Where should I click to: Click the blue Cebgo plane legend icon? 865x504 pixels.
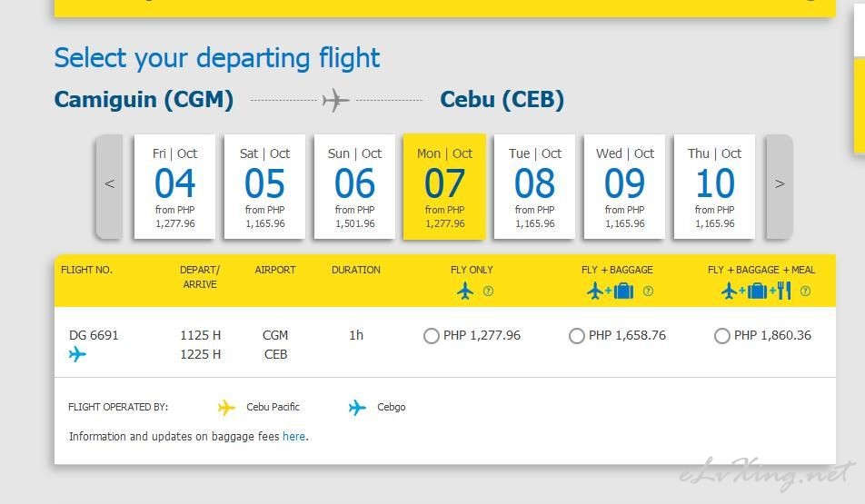(357, 408)
